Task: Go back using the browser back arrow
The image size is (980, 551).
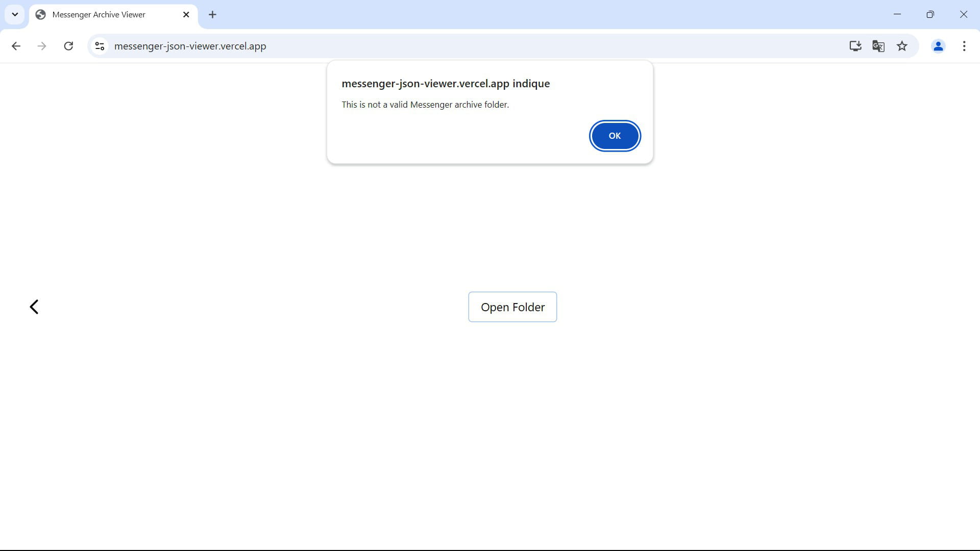Action: tap(16, 46)
